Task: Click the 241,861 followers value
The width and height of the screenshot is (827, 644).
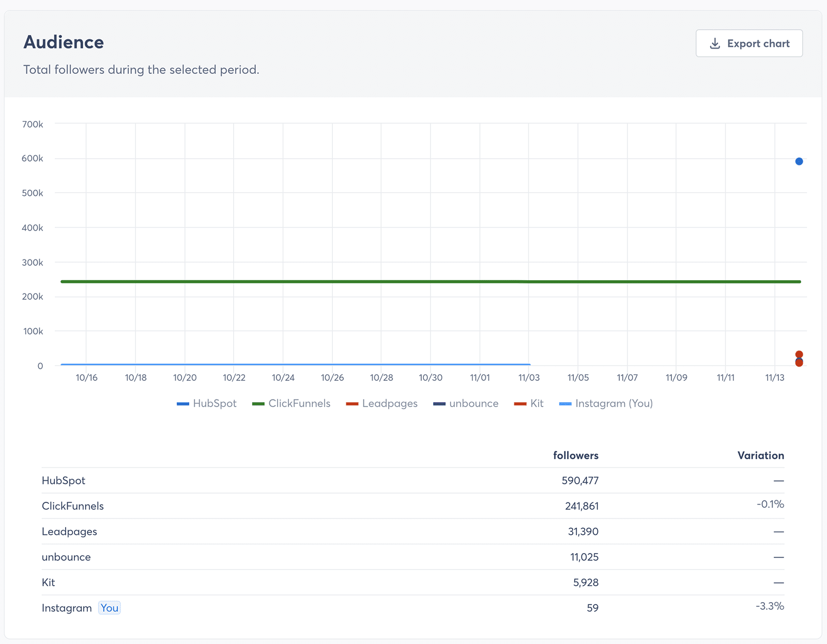Action: coord(581,506)
